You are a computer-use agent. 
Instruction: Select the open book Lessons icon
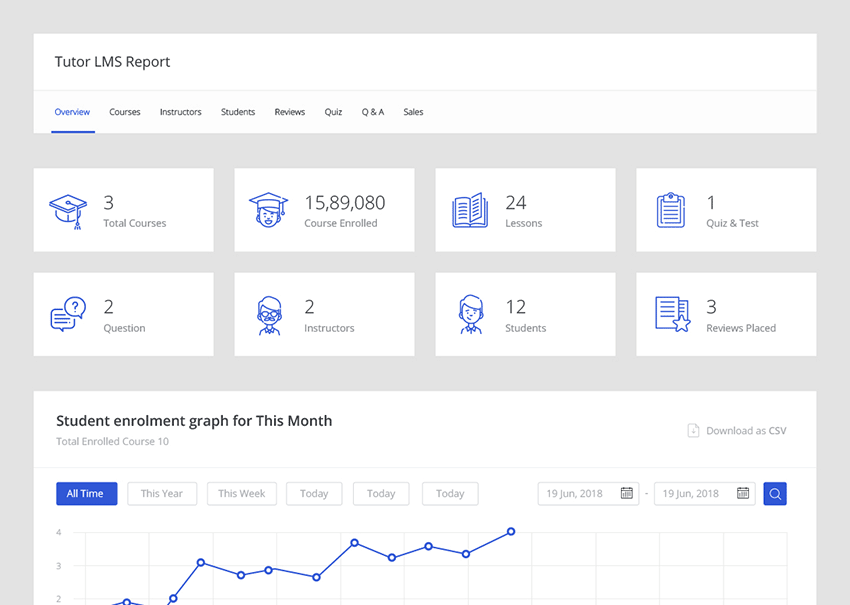pyautogui.click(x=469, y=209)
